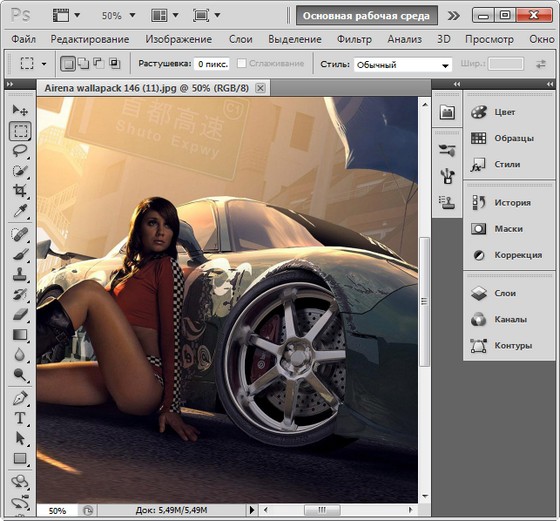Select the Eyedropper tool
Image resolution: width=560 pixels, height=521 pixels.
pos(20,211)
